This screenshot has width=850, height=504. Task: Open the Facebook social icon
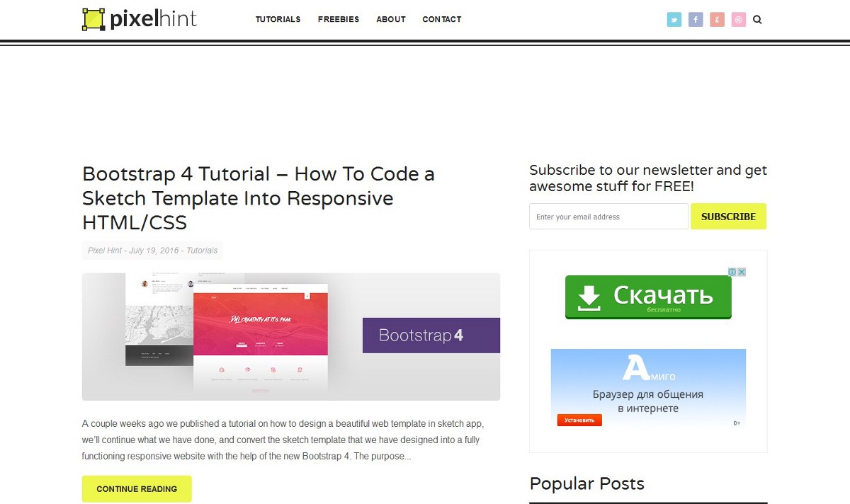point(696,20)
